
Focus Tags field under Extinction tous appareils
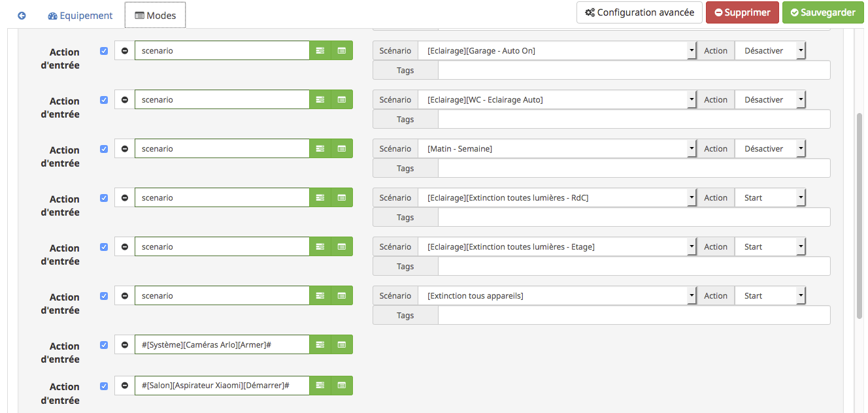[634, 315]
